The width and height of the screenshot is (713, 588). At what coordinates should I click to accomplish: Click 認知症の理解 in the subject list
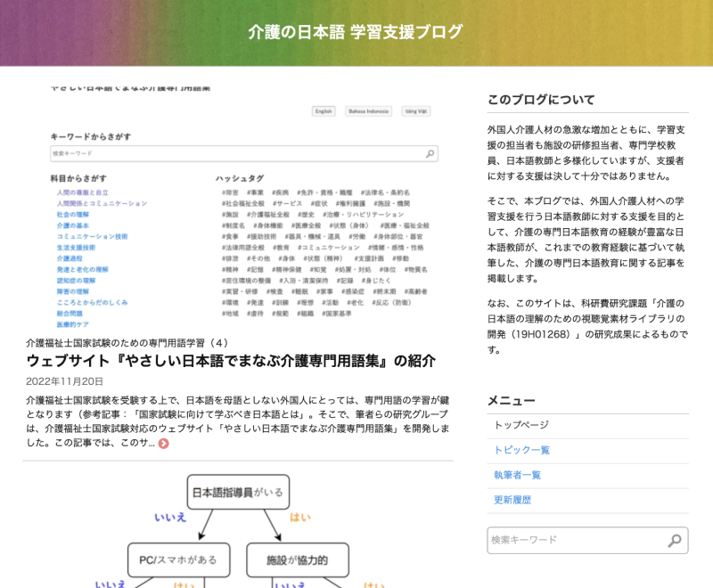[x=76, y=280]
